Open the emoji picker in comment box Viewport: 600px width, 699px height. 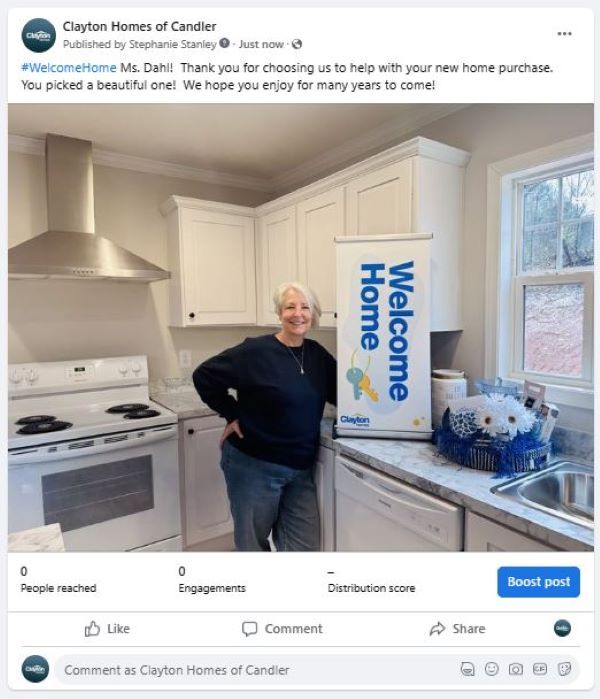(x=491, y=669)
